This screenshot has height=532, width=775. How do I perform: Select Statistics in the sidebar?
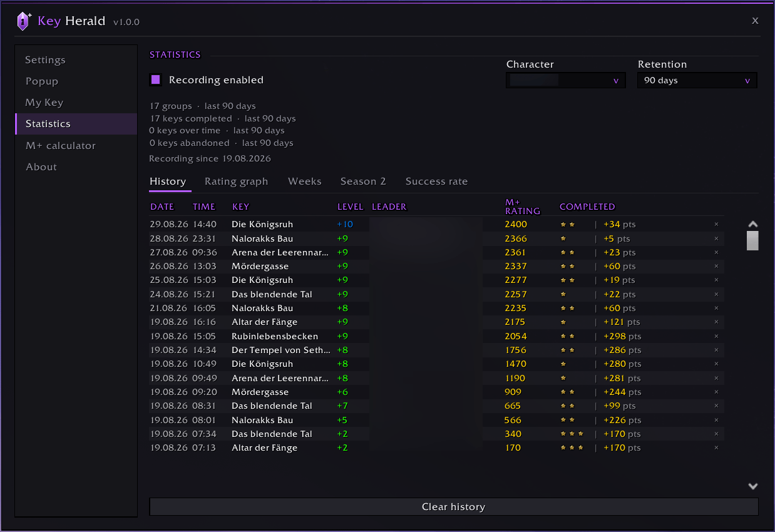tap(76, 124)
